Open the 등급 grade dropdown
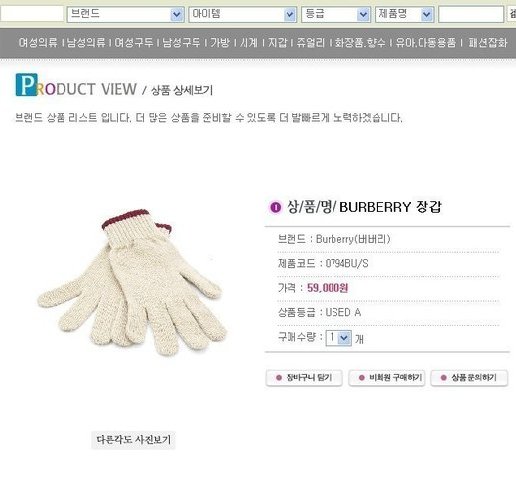The width and height of the screenshot is (516, 487). tap(336, 14)
